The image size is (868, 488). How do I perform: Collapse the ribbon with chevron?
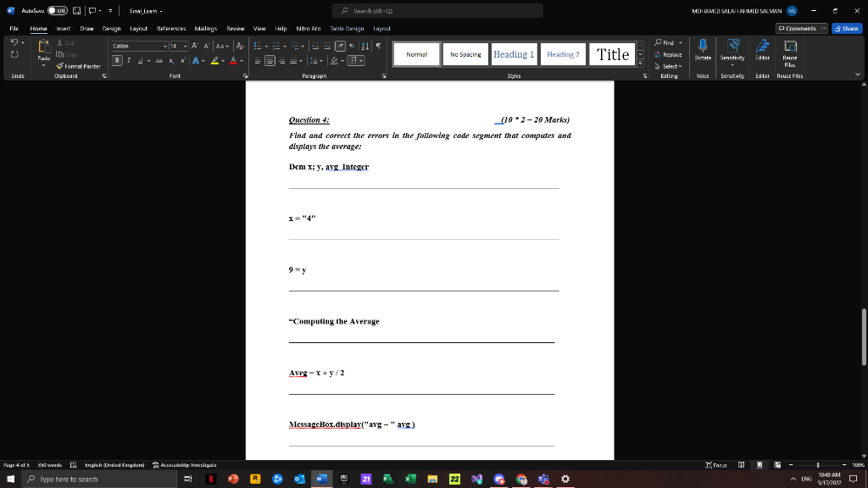point(858,75)
